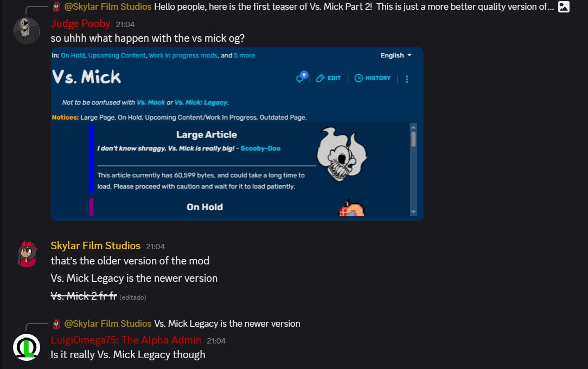588x369 pixels.
Task: Click the comments bubble icon showing 9
Action: point(302,77)
